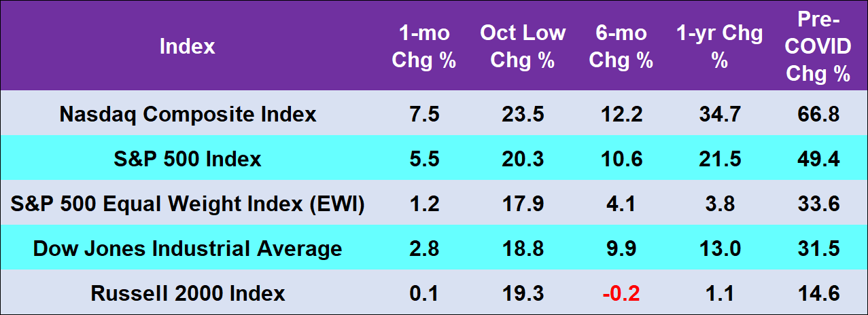Screen dimensions: 868x315
Task: Select the 1-mo Chg % header
Action: pyautogui.click(x=423, y=46)
